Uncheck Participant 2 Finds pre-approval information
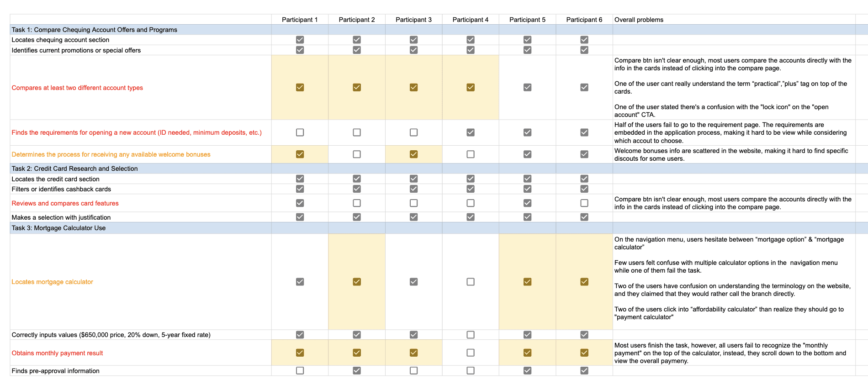The width and height of the screenshot is (868, 390). pos(357,370)
